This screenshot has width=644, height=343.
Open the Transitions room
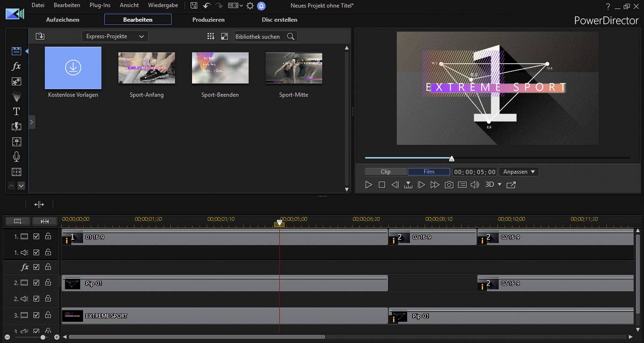pos(16,126)
